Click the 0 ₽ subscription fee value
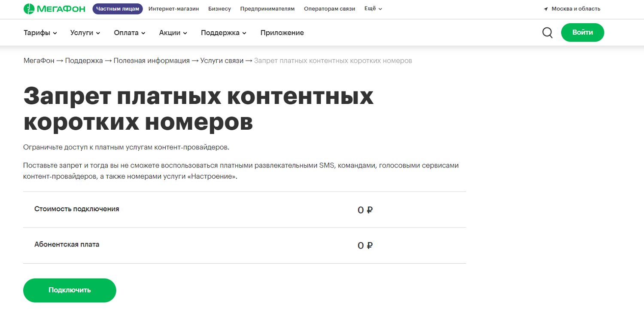Viewport: 644px width, 316px height. point(365,246)
